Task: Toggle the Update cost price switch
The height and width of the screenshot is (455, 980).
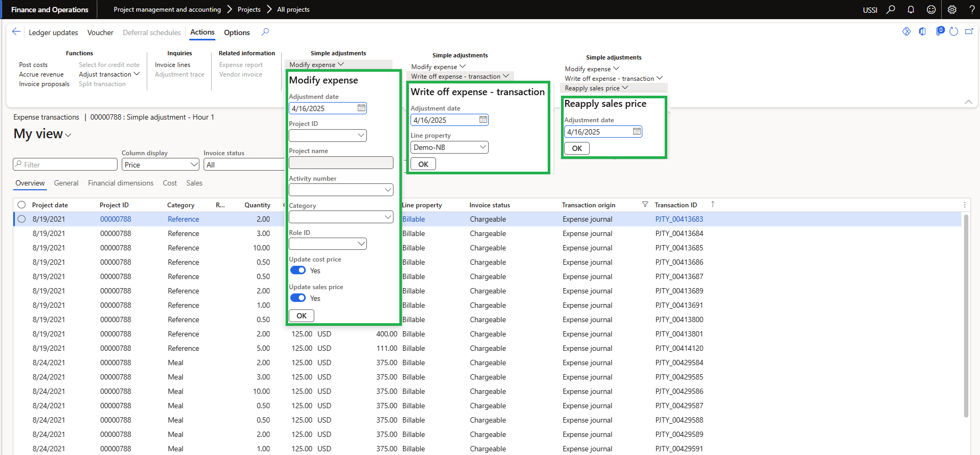Action: [298, 271]
